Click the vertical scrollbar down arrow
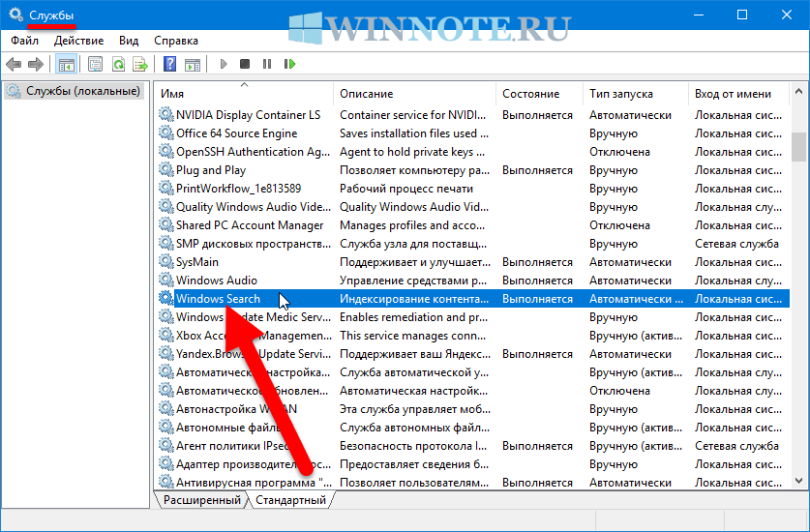 coord(798,481)
